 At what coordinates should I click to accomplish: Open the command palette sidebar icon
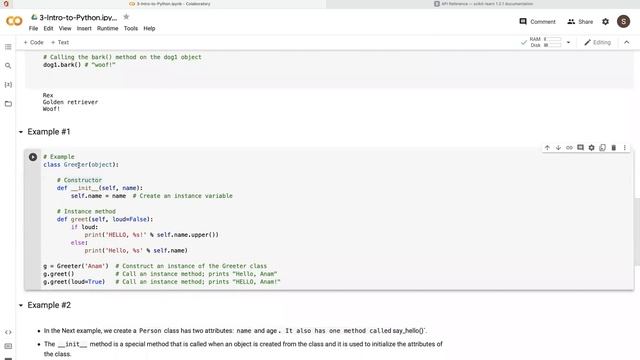tap(8, 346)
